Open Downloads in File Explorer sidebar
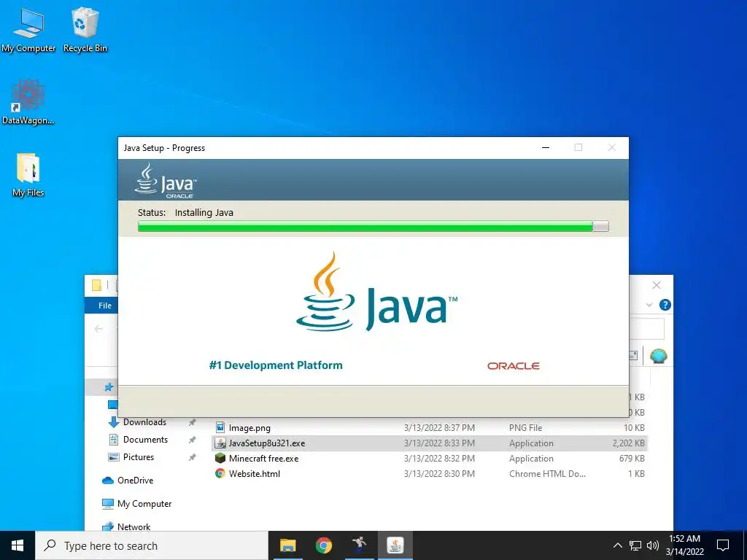 click(145, 422)
